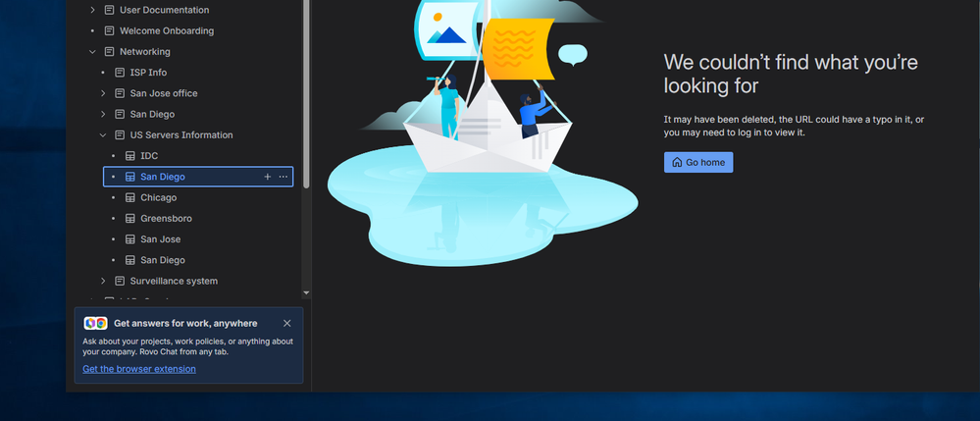Expand the San Jose office chevron
Screen dimensions: 980x421
(103, 93)
